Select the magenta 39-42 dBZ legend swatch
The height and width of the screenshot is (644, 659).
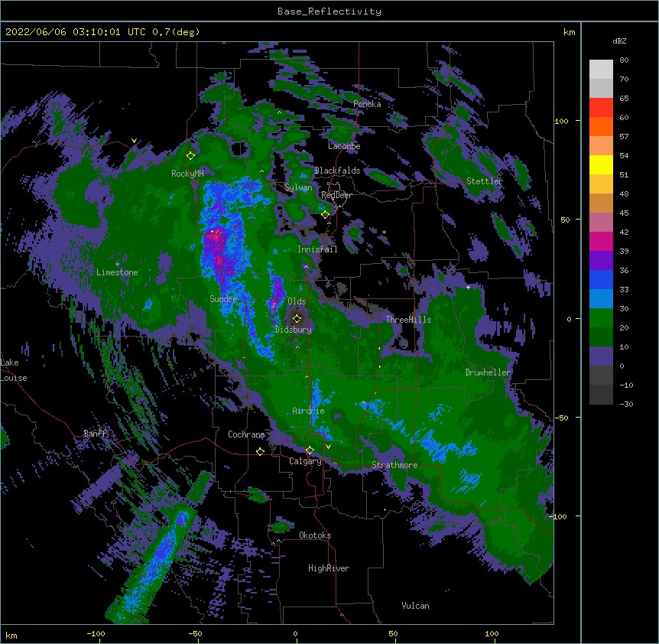click(601, 241)
